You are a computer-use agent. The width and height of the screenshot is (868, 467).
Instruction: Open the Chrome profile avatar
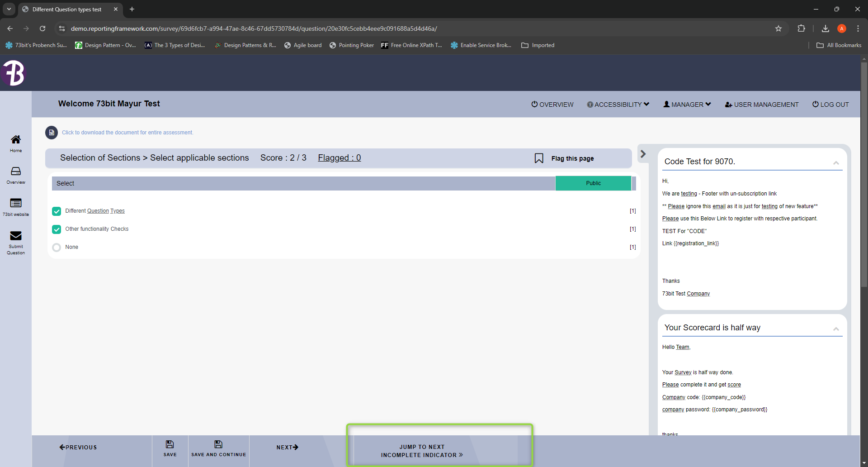coord(842,29)
